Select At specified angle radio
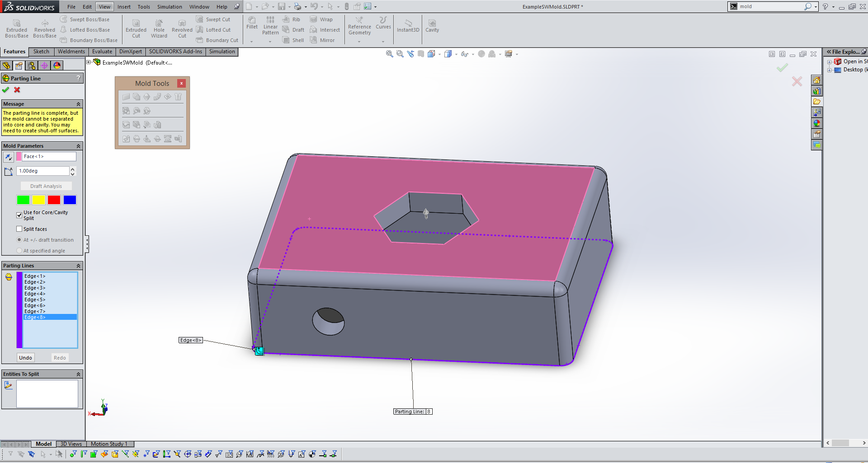 [x=19, y=251]
